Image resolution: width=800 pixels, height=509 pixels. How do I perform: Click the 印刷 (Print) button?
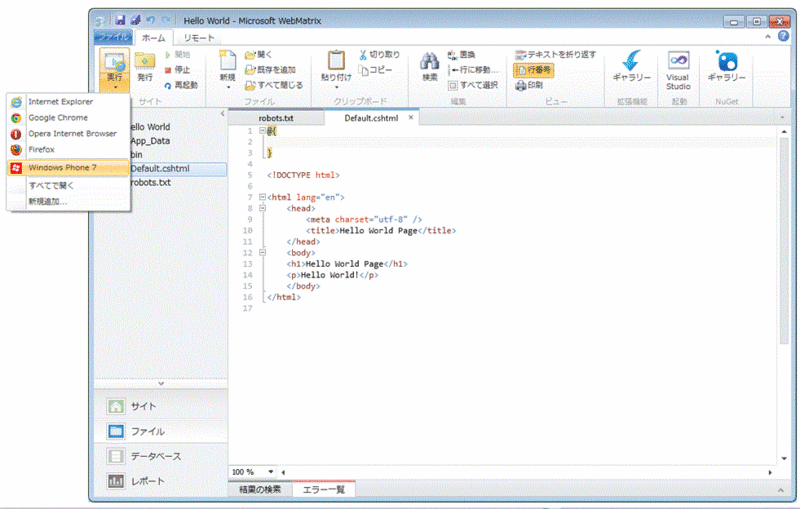(529, 85)
